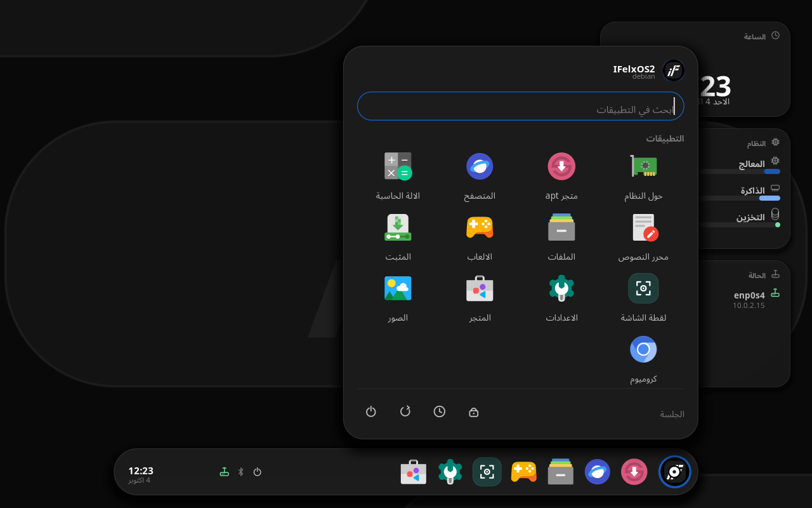Open المتجر store in the applications grid
Viewport: 812px width, 508px height.
480,298
